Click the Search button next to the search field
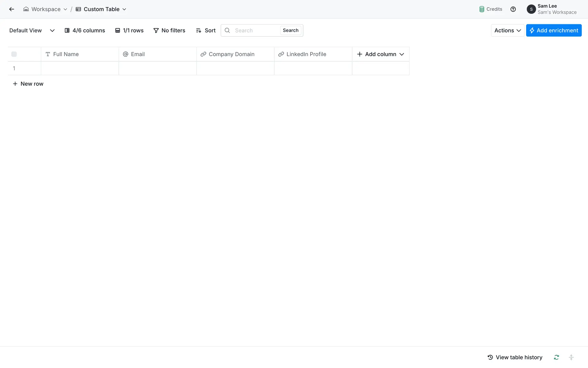The width and height of the screenshot is (588, 368). coord(290,30)
